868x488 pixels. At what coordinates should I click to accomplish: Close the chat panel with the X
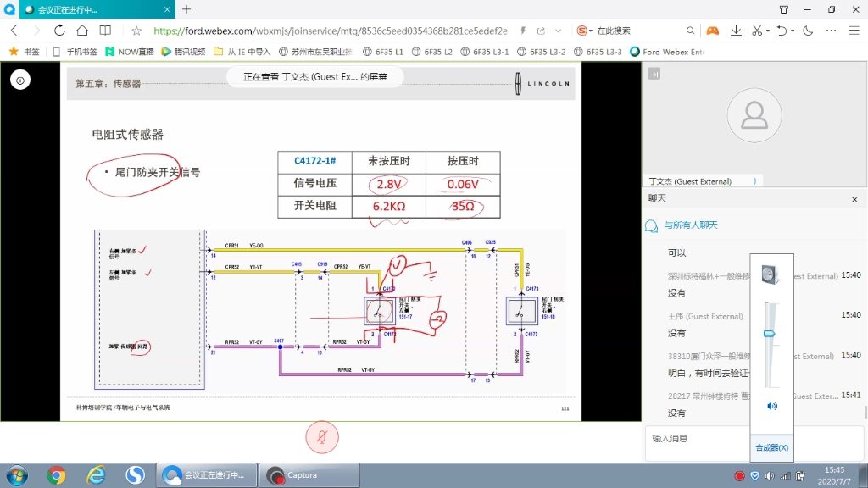click(x=854, y=199)
